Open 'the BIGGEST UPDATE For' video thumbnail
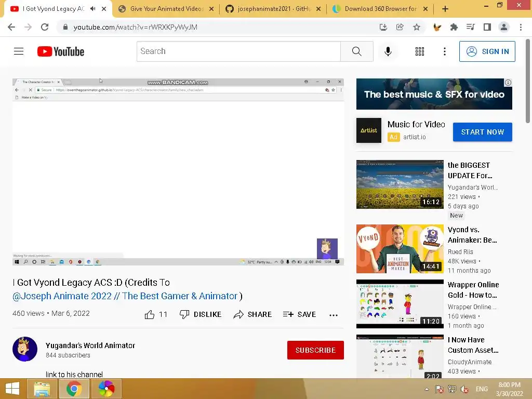This screenshot has height=399, width=532. pyautogui.click(x=400, y=184)
